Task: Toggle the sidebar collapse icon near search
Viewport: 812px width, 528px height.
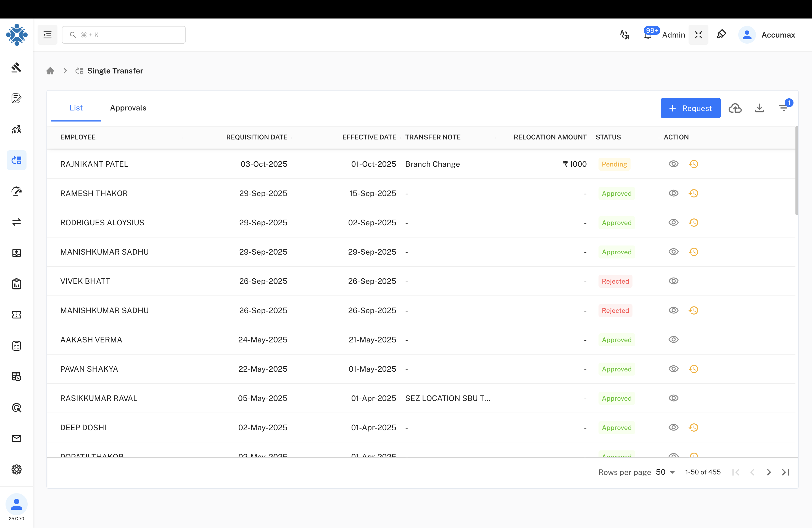Action: coord(48,35)
